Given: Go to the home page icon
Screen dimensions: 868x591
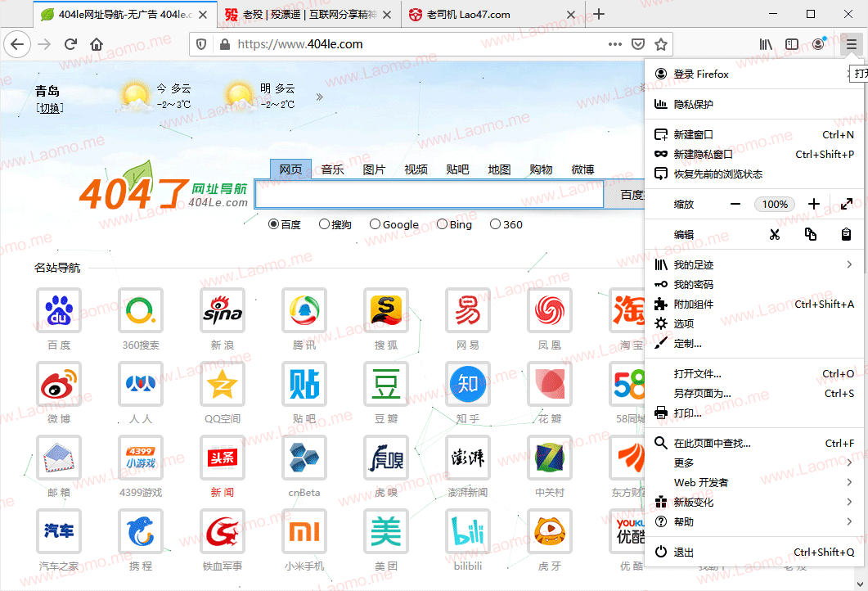Looking at the screenshot, I should [97, 44].
